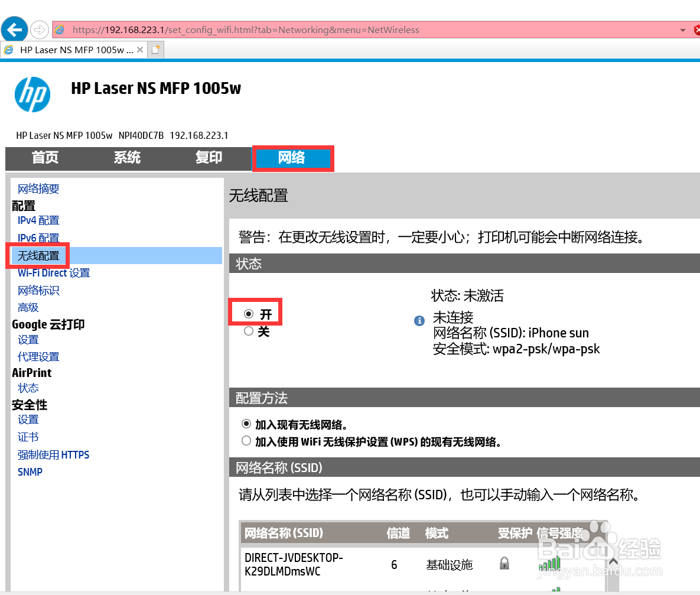Open the 高级 network settings link
Image resolution: width=700 pixels, height=595 pixels.
tap(28, 307)
